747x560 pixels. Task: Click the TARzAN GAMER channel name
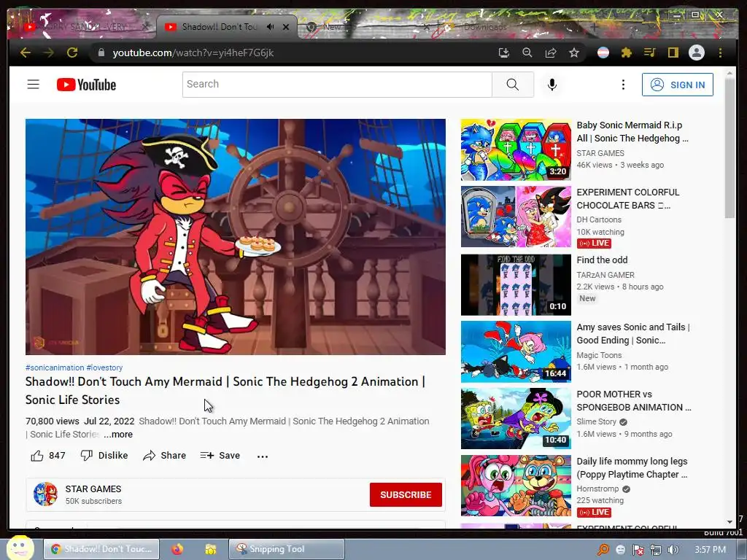[x=605, y=275]
